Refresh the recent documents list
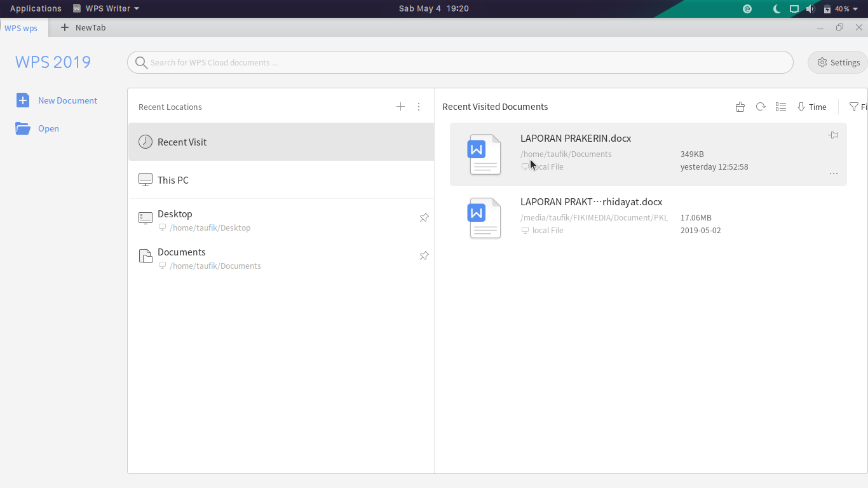This screenshot has width=868, height=488. pyautogui.click(x=761, y=107)
